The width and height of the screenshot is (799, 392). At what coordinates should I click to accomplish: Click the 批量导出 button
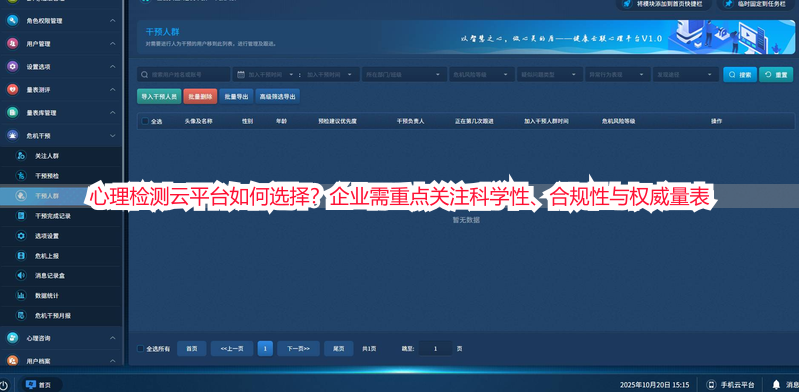click(x=236, y=96)
